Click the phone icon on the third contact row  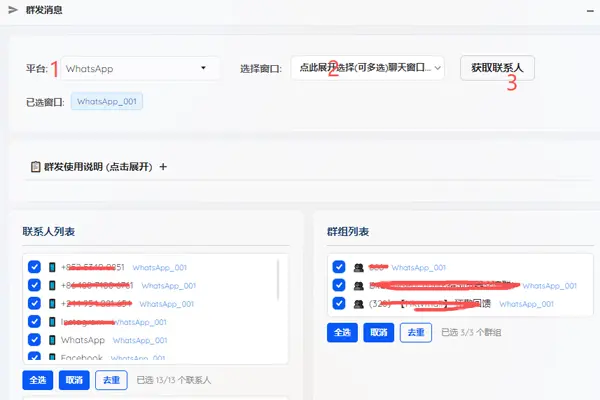click(x=52, y=304)
